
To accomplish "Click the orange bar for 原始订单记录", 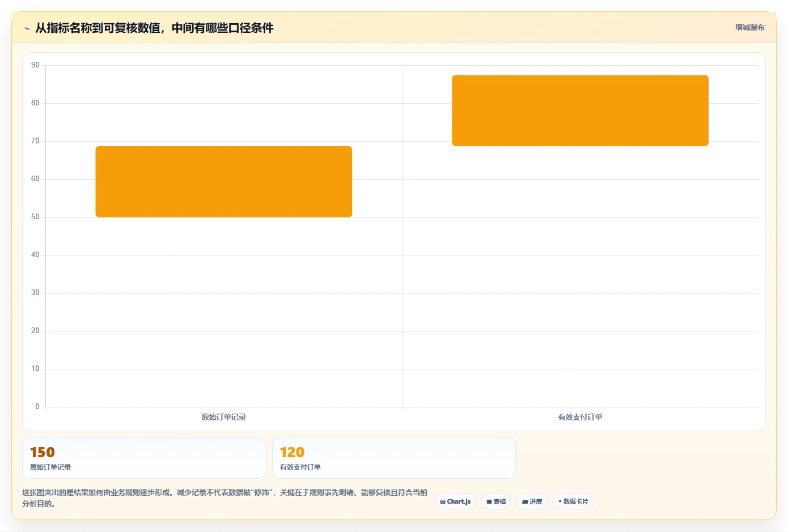I will pos(224,182).
